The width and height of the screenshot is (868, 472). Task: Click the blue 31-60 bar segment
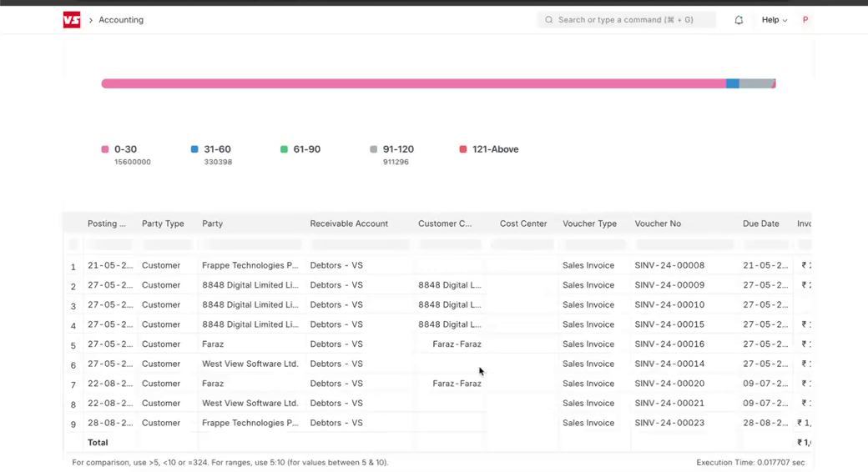[x=733, y=83]
